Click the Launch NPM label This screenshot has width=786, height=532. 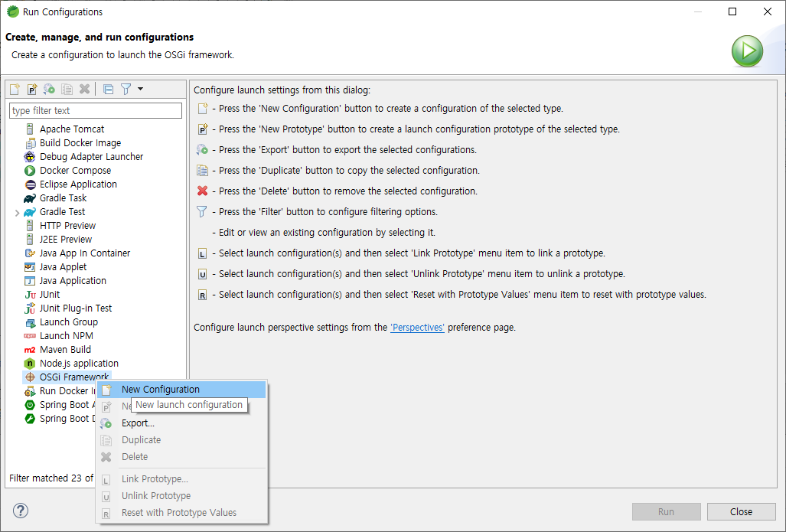click(66, 336)
